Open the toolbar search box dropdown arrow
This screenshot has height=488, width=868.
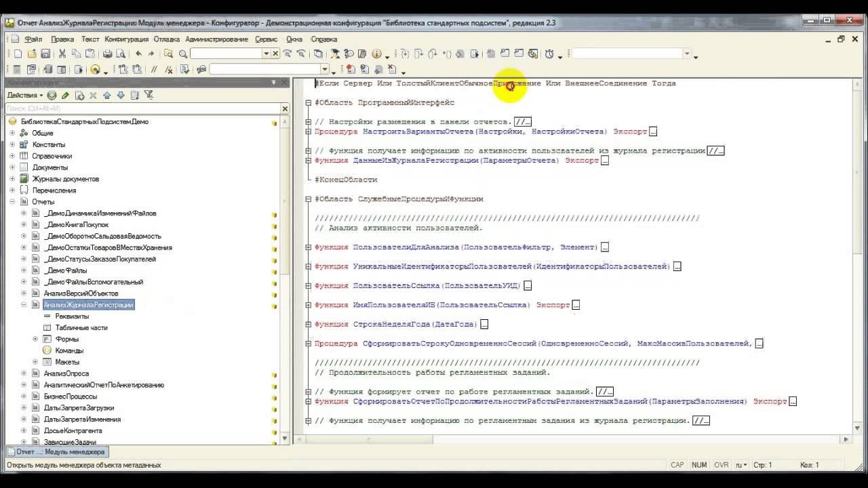point(267,54)
